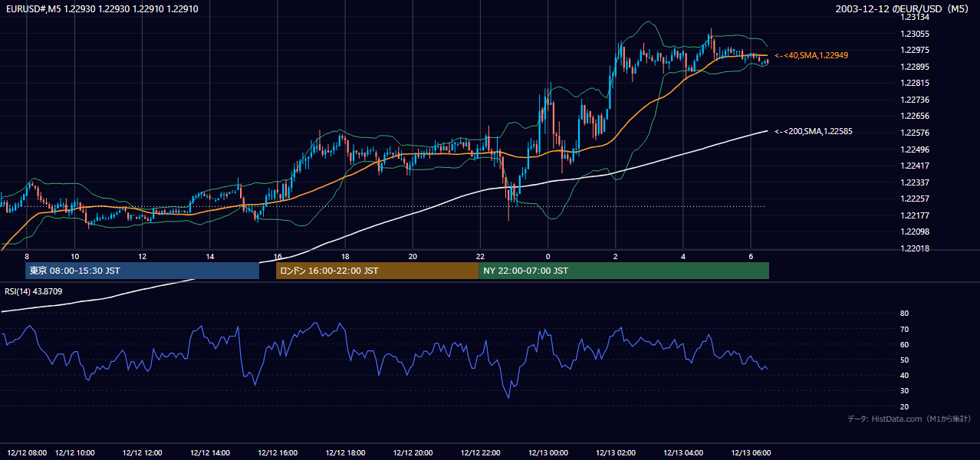Click the London 16:00-22:00 JST session bar
Viewport: 980px width, 460px height.
377,271
